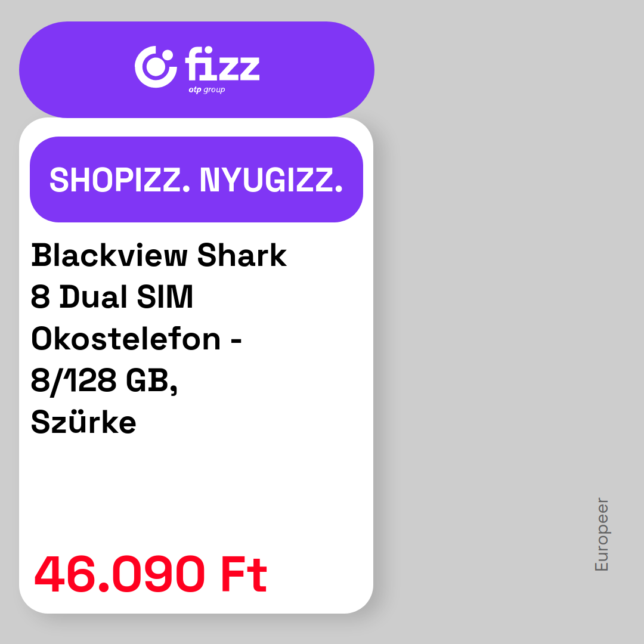This screenshot has height=644, width=644.
Task: Select the 8/128 GB, storage text
Action: tap(104, 381)
